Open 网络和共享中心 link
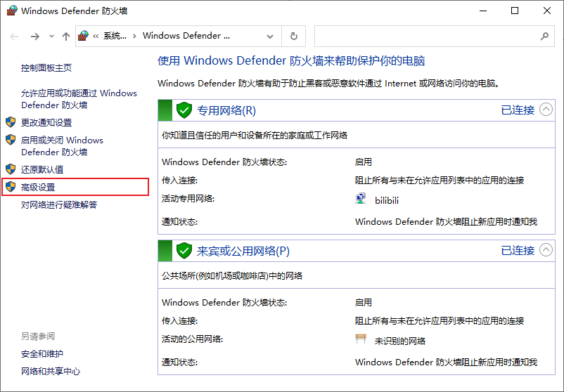564x392 pixels. [51, 372]
